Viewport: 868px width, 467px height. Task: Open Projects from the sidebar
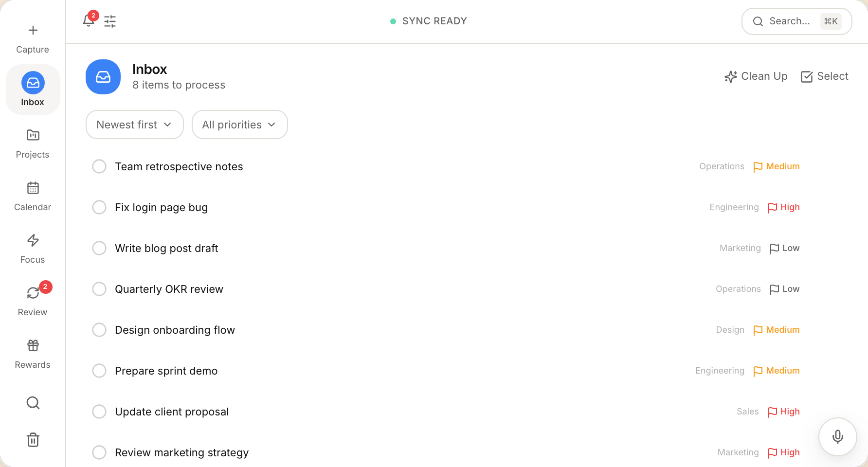tap(33, 135)
